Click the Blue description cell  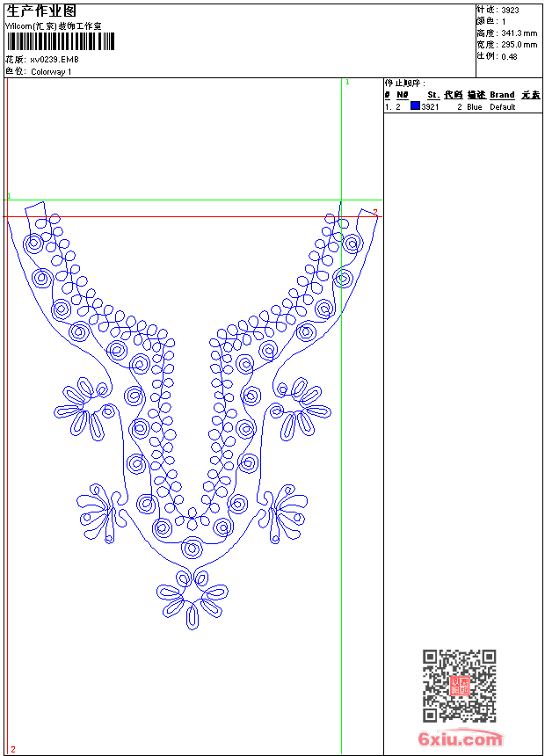(x=474, y=107)
